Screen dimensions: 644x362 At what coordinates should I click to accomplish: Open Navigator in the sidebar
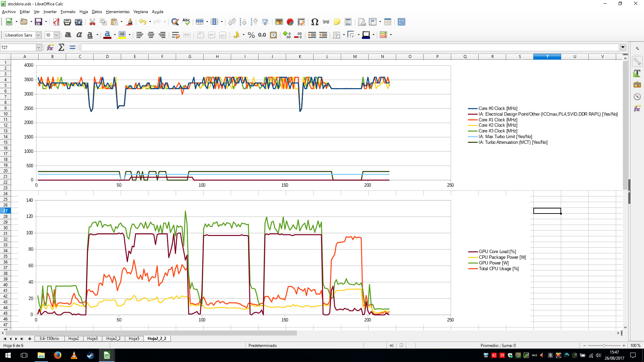tap(637, 97)
